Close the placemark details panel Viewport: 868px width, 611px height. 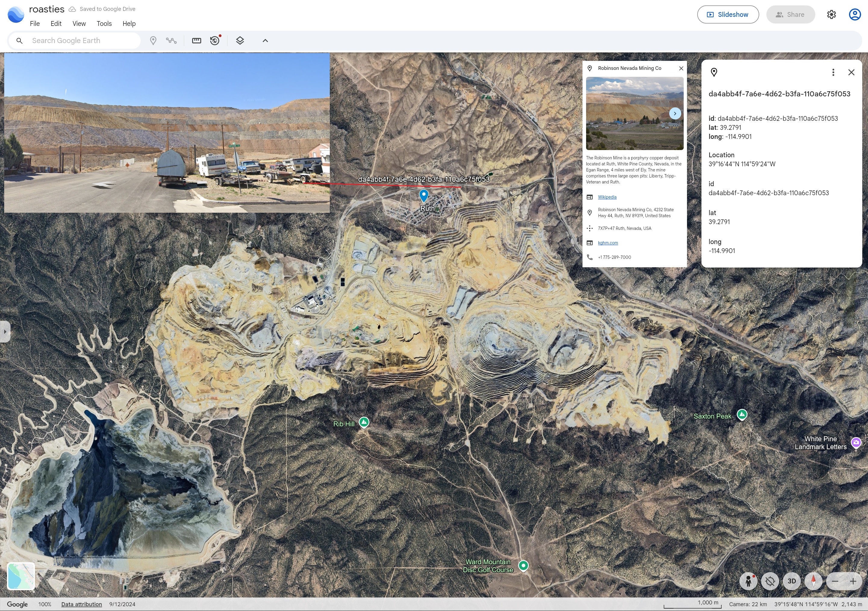pyautogui.click(x=851, y=72)
